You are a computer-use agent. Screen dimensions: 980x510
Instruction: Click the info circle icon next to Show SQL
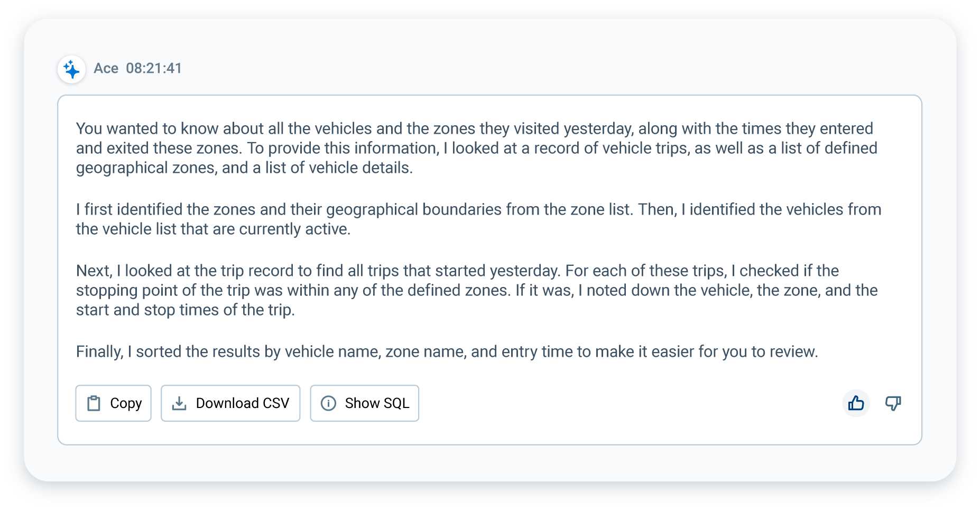[x=328, y=403]
